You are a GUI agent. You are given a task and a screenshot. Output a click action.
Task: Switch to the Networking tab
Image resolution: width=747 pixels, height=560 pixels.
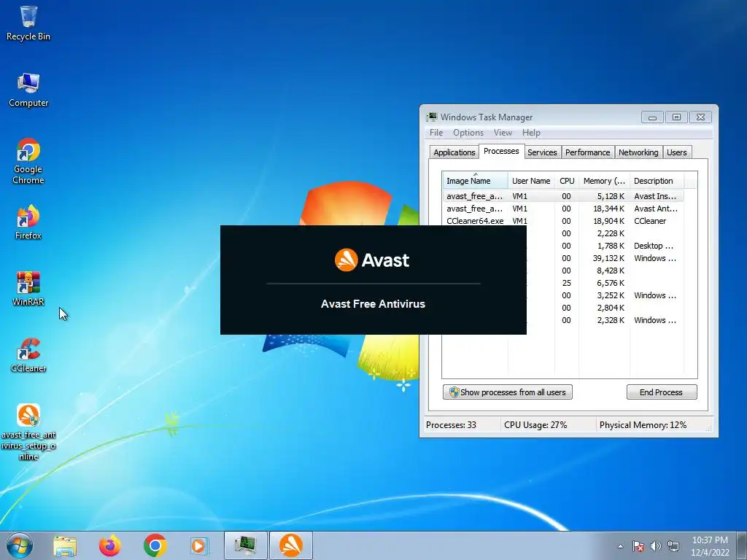[x=638, y=152]
